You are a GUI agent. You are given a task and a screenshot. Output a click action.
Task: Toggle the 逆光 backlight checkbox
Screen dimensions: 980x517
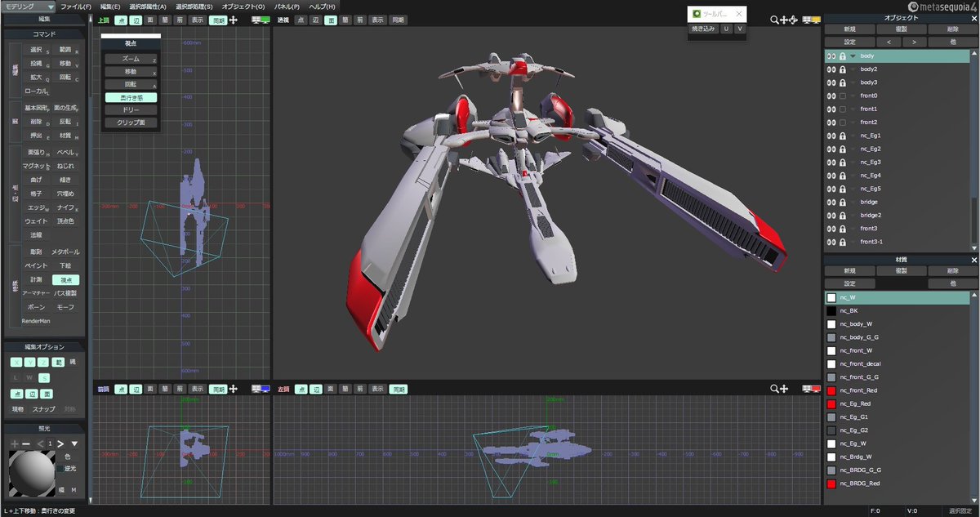click(x=61, y=469)
